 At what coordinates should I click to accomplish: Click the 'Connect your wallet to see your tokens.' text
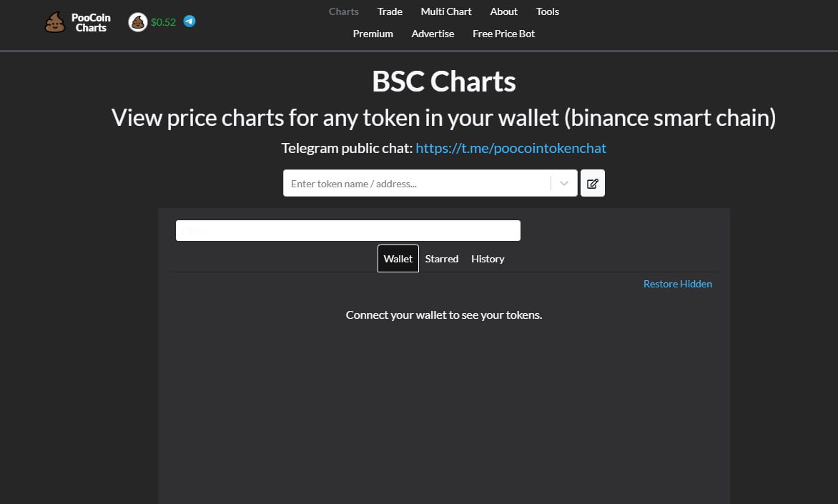[x=443, y=315]
